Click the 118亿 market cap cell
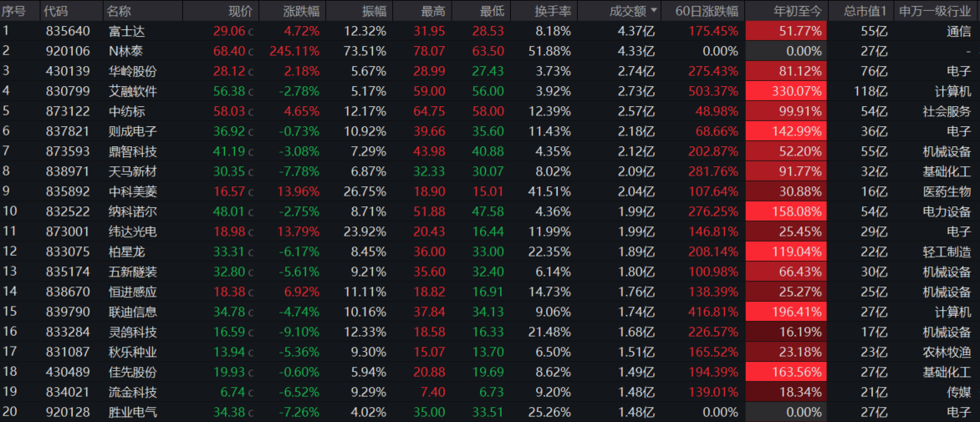This screenshot has height=422, width=980. [870, 91]
